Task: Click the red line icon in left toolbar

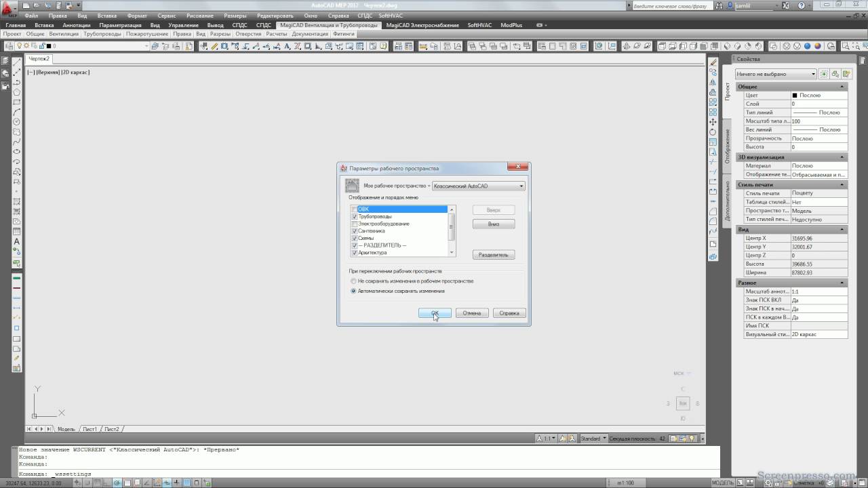Action: [x=17, y=288]
